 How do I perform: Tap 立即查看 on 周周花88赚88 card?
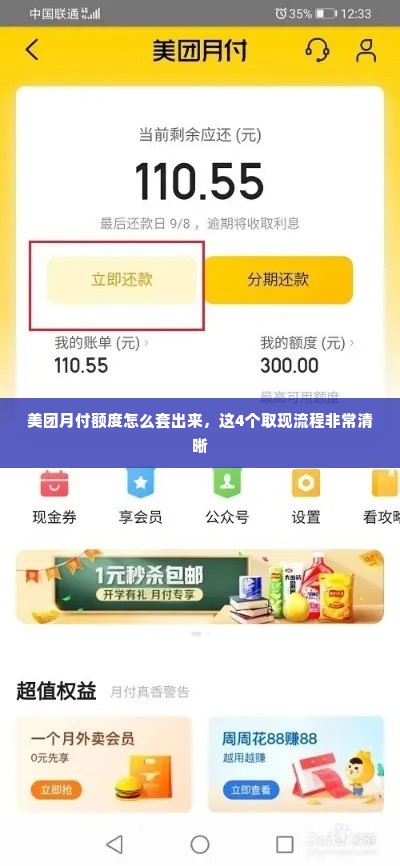(251, 789)
